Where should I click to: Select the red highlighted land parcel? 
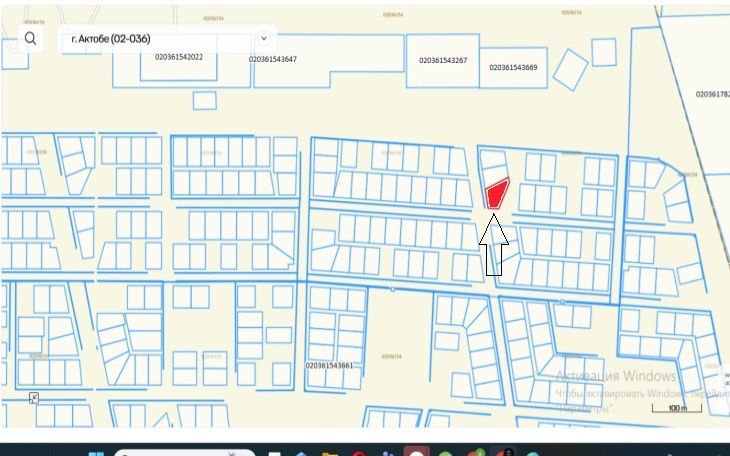(x=497, y=193)
